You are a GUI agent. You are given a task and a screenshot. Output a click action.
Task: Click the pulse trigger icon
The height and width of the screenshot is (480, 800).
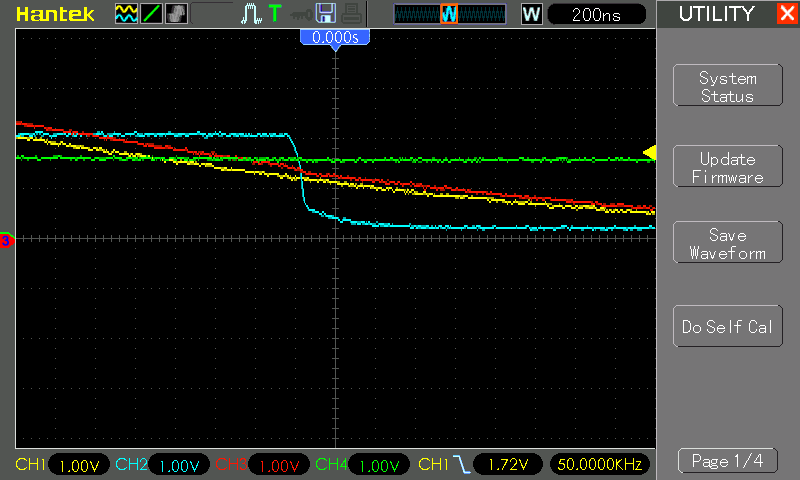(251, 14)
